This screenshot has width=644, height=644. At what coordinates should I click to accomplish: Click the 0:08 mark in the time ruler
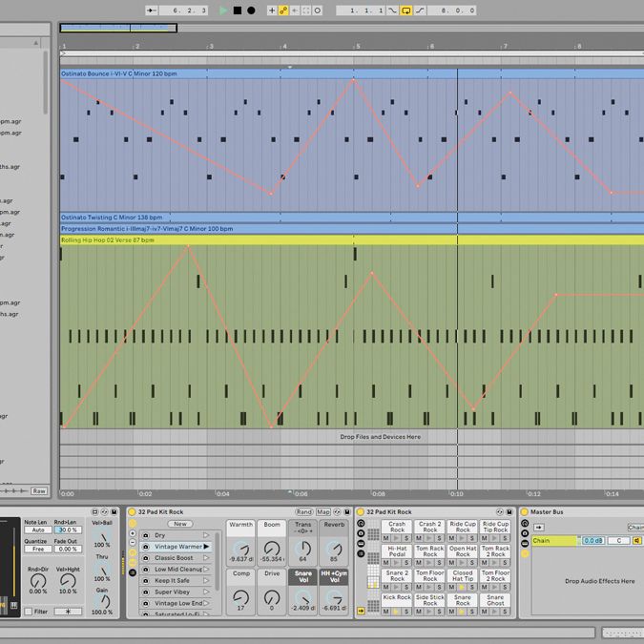point(378,493)
